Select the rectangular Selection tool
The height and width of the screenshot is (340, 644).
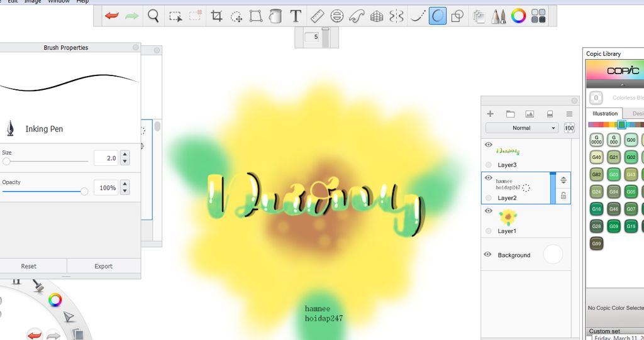tap(175, 16)
